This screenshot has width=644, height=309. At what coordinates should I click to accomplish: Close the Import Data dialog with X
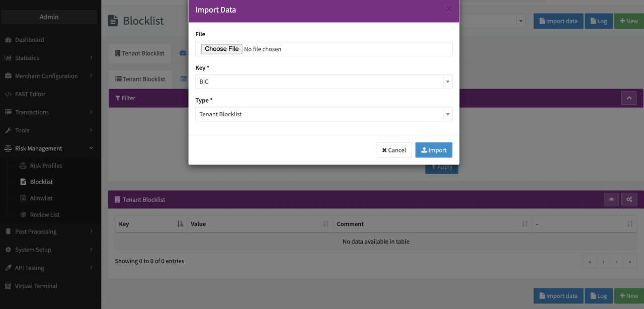click(x=449, y=10)
